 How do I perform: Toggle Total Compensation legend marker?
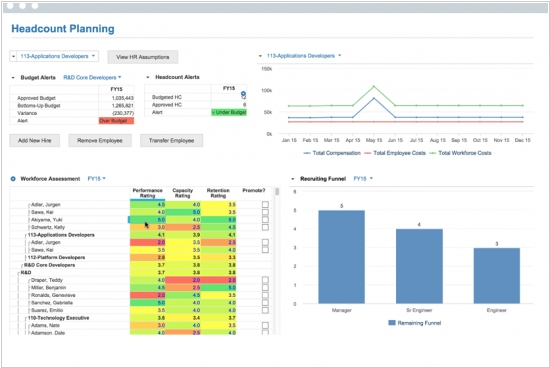[307, 153]
